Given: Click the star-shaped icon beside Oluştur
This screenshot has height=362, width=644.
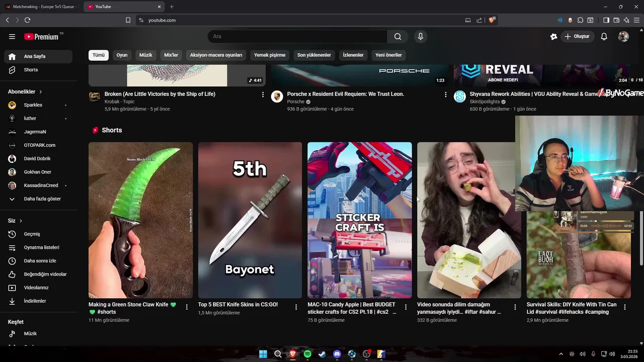Looking at the screenshot, I should click(554, 36).
